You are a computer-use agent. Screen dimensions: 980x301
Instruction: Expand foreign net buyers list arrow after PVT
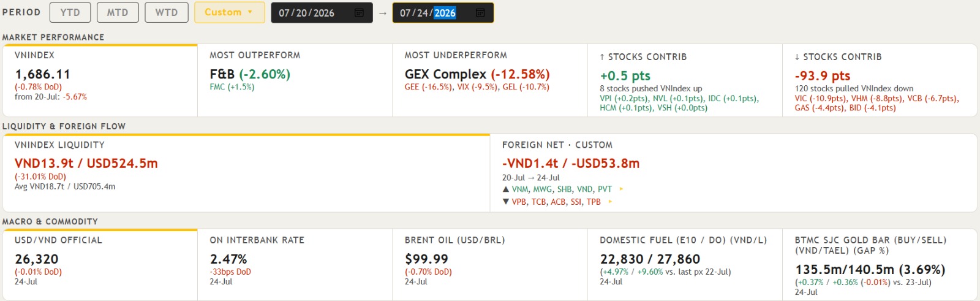(621, 189)
